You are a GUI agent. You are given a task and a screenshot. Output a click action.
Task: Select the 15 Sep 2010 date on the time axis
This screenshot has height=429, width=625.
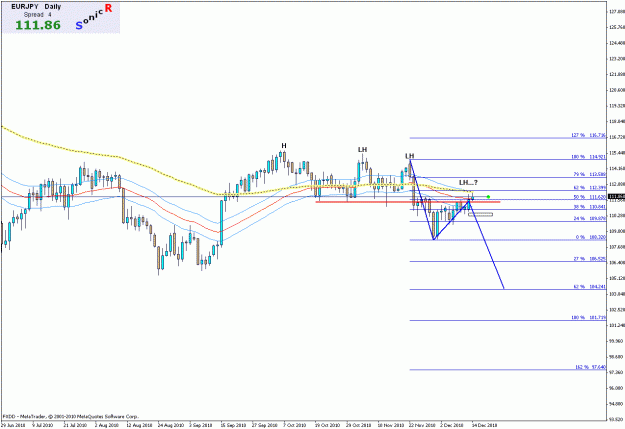[236, 425]
